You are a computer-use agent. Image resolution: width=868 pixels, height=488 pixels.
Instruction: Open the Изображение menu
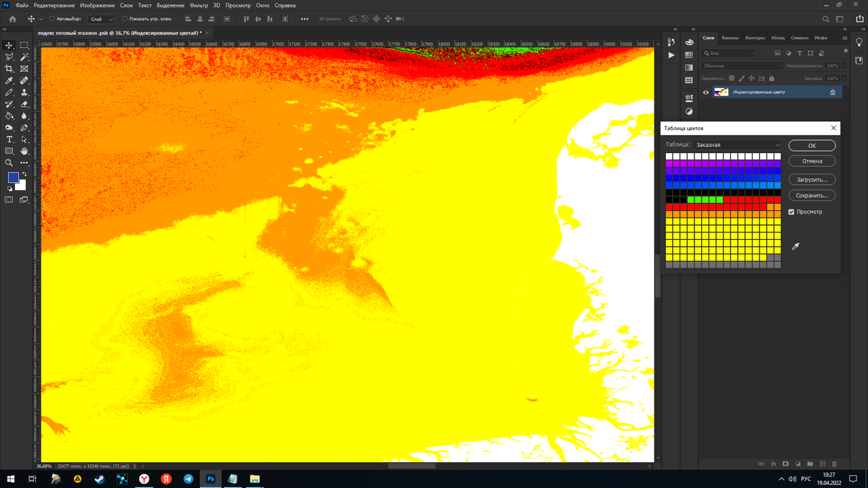(96, 5)
